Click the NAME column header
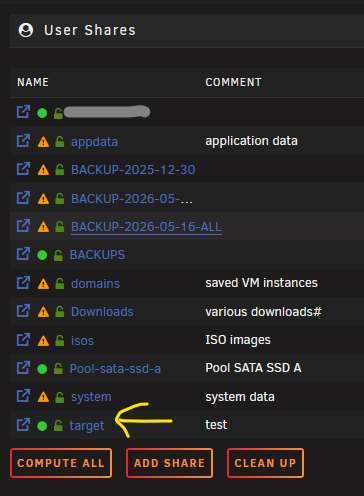 (33, 82)
